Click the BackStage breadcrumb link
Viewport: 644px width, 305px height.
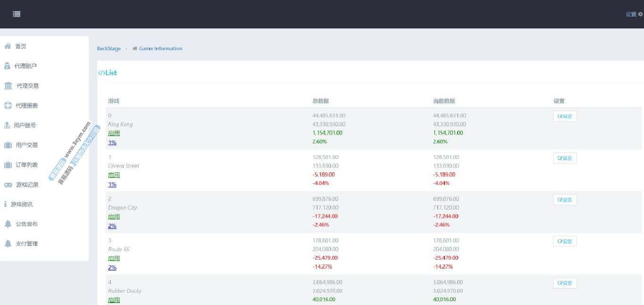pyautogui.click(x=109, y=49)
